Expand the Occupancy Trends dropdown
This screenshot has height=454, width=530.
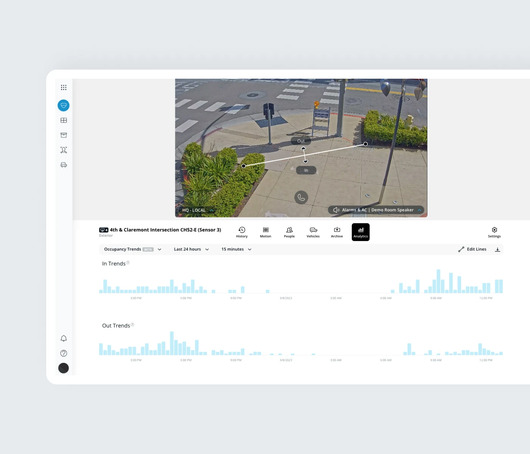(132, 249)
